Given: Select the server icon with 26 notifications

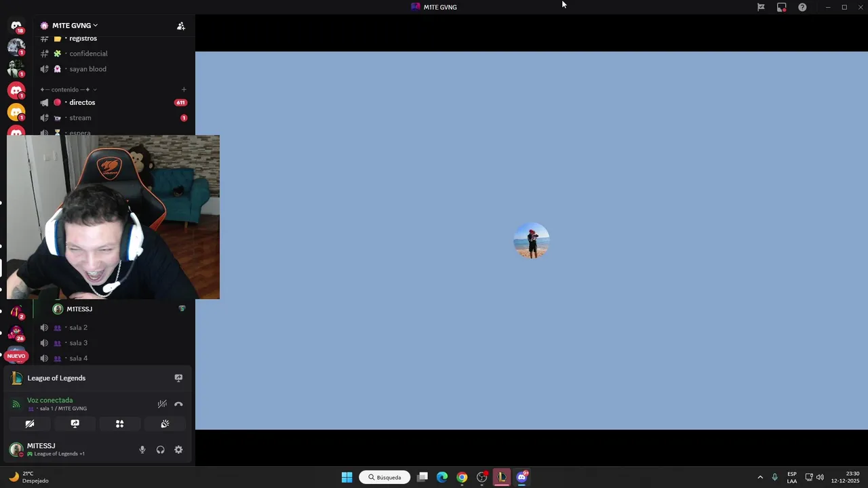Looking at the screenshot, I should point(16,333).
